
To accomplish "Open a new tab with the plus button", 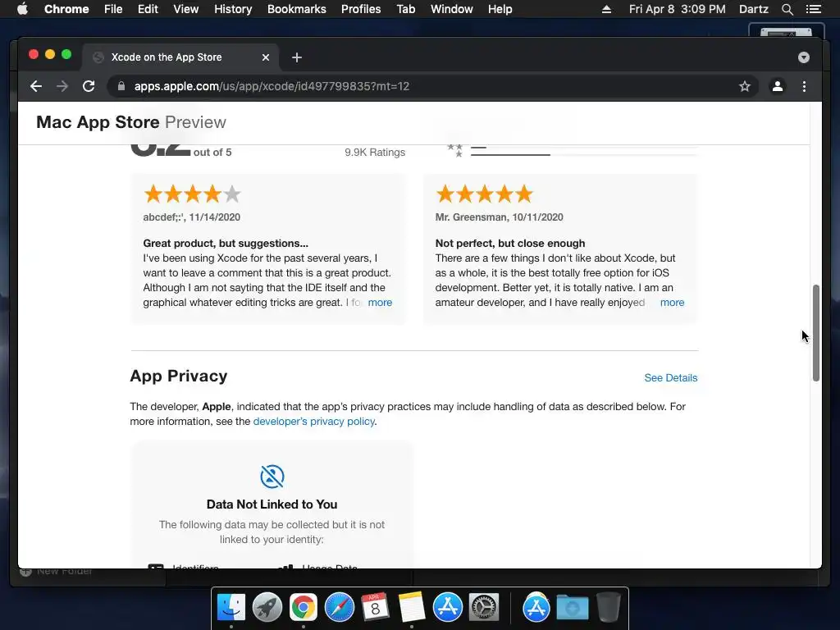I will [297, 57].
